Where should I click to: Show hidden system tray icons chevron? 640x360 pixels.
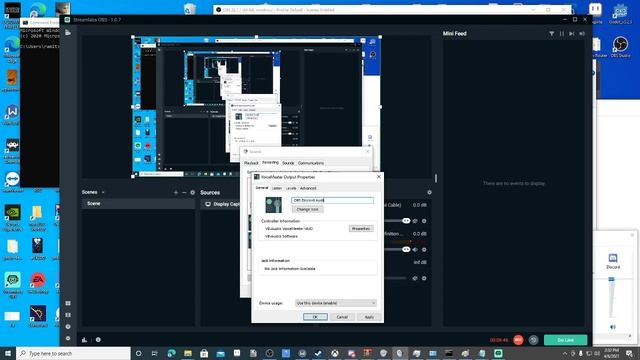click(564, 353)
